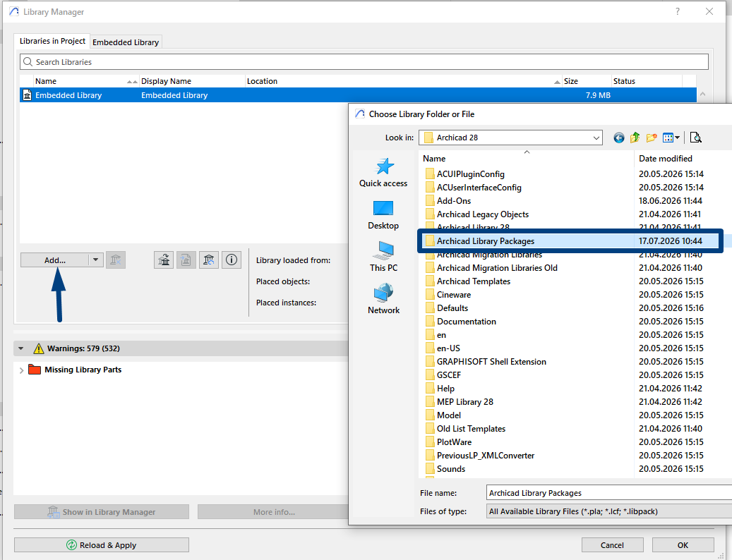This screenshot has width=732, height=560.
Task: Open the library information icon
Action: click(x=232, y=260)
